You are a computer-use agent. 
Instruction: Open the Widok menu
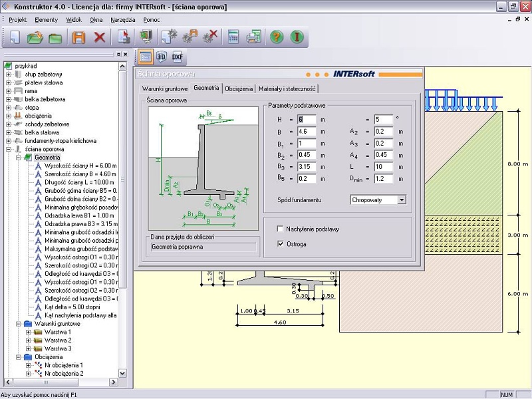click(x=74, y=20)
